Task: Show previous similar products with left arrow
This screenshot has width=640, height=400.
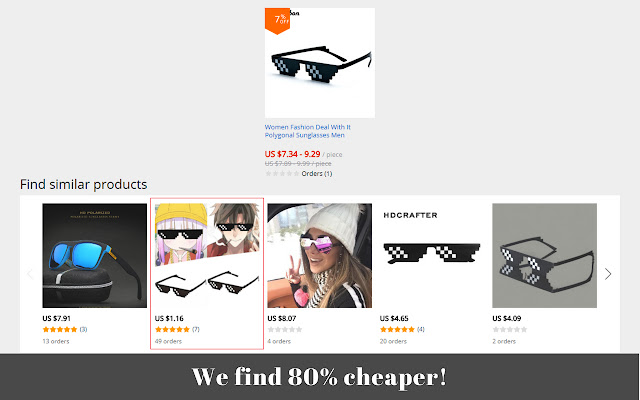Action: [30, 274]
